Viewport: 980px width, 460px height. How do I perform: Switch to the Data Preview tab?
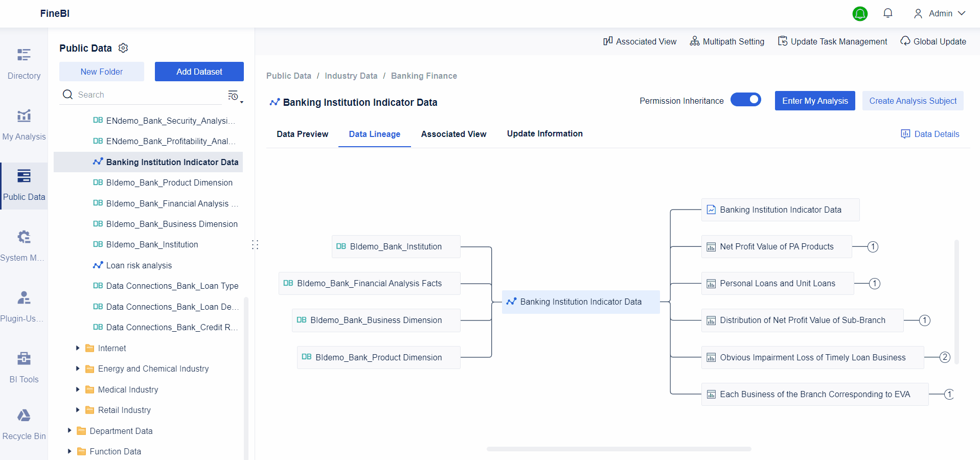tap(302, 134)
